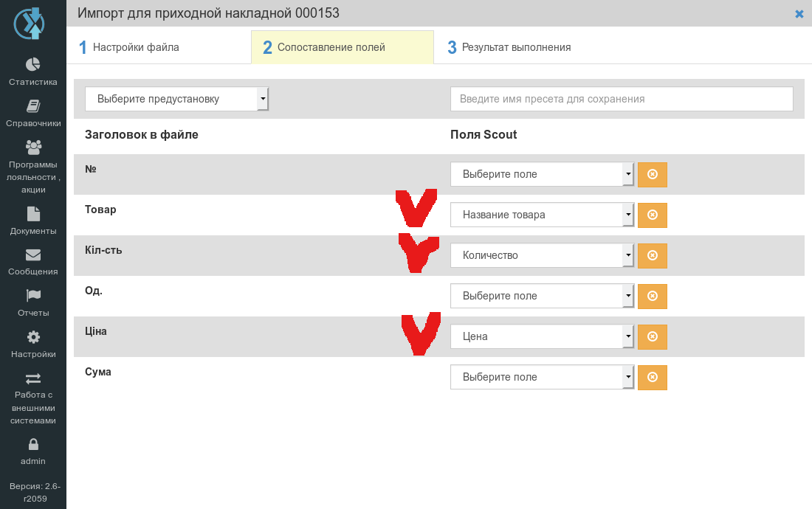Open Настройки gear icon
The image size is (812, 509).
[33, 337]
